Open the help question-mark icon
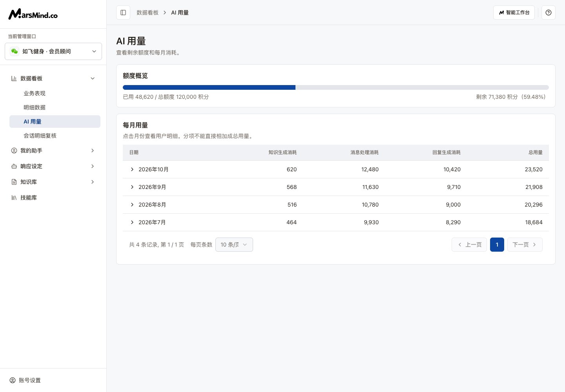This screenshot has width=565, height=392. point(549,13)
